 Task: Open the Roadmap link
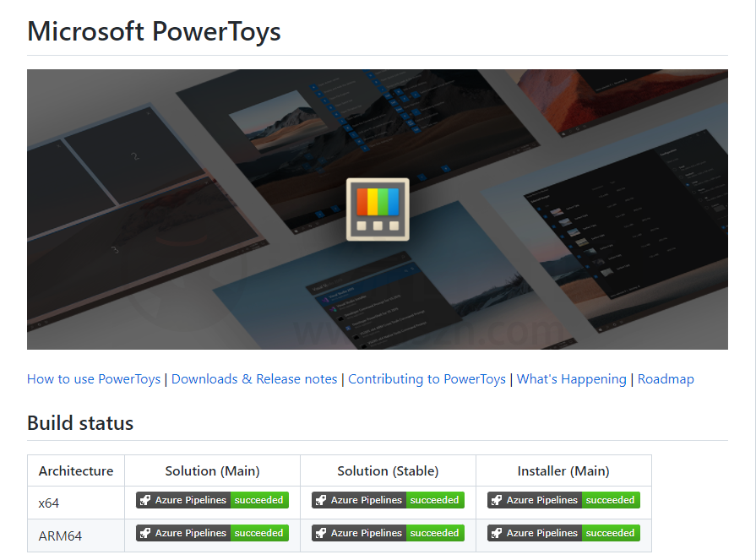666,379
